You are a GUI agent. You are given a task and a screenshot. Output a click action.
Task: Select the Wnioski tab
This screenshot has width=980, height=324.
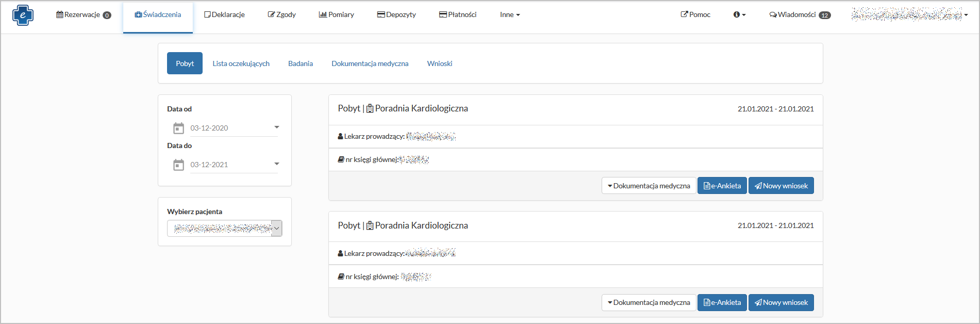tap(439, 63)
